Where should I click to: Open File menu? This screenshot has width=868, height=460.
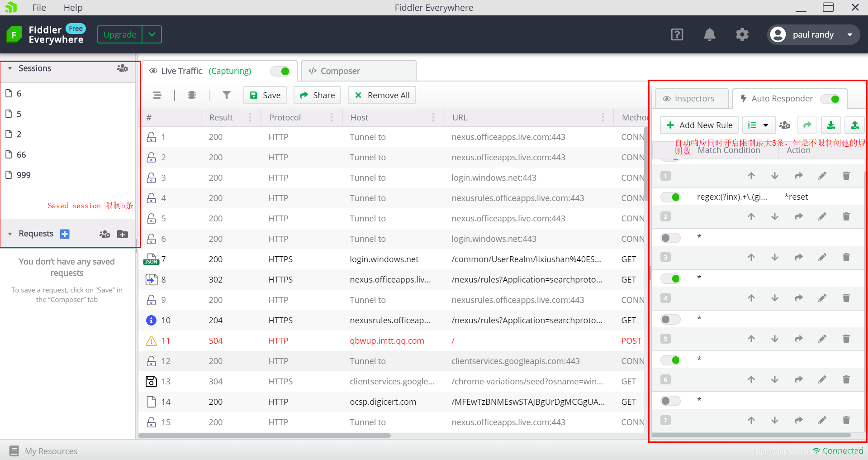point(39,8)
